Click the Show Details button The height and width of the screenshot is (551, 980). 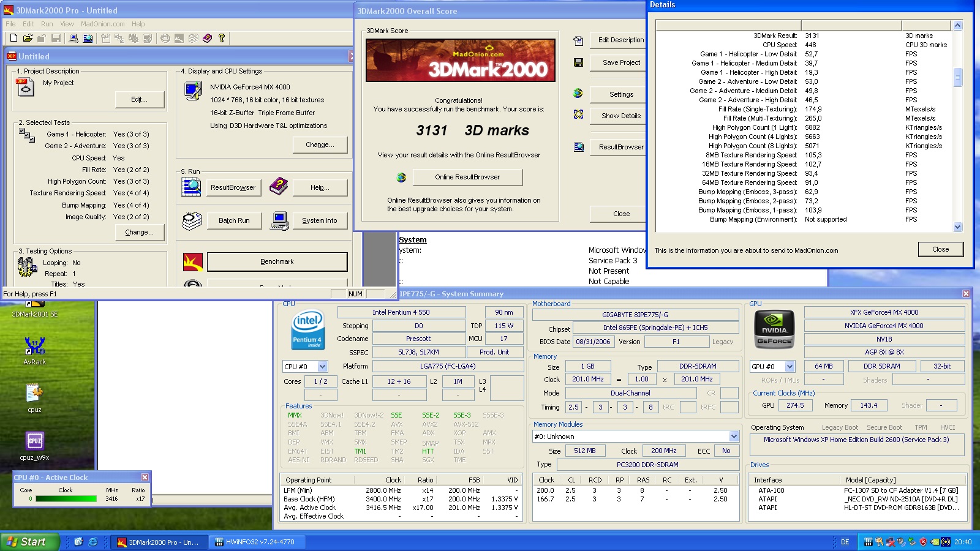pyautogui.click(x=618, y=116)
